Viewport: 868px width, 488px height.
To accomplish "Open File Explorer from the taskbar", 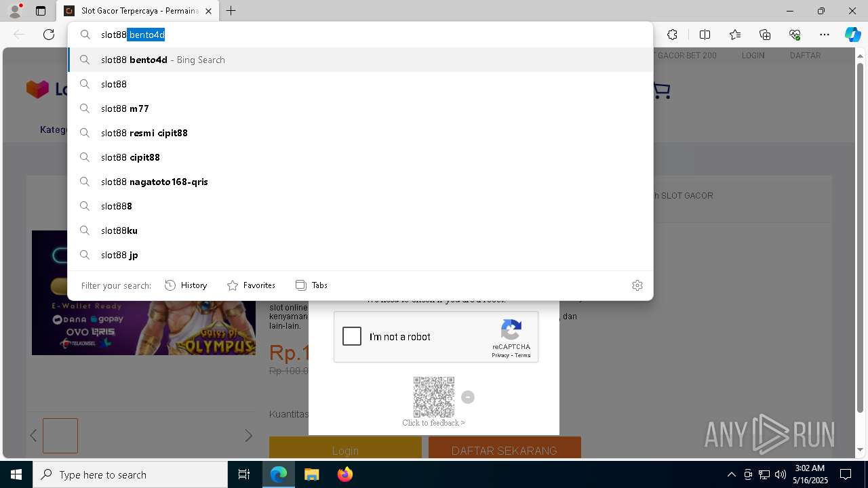I will coord(311,474).
